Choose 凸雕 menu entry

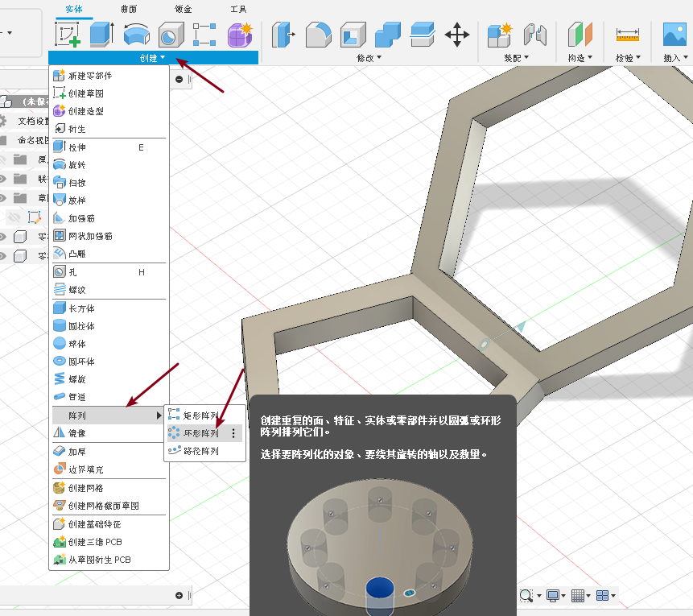pos(109,254)
